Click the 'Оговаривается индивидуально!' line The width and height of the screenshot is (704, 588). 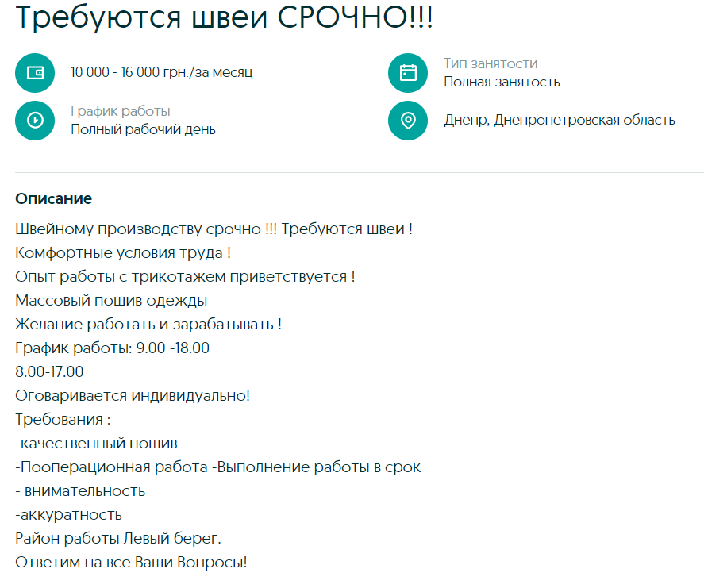pyautogui.click(x=133, y=395)
